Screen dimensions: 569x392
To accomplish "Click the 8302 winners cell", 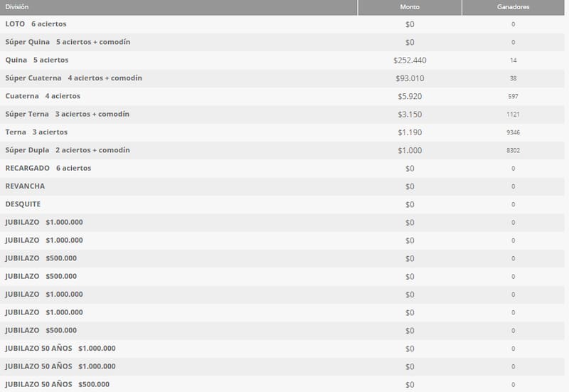I will [x=513, y=150].
